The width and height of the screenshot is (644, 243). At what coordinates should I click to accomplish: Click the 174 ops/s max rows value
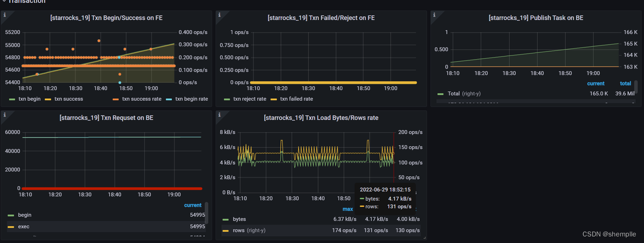pyautogui.click(x=345, y=230)
